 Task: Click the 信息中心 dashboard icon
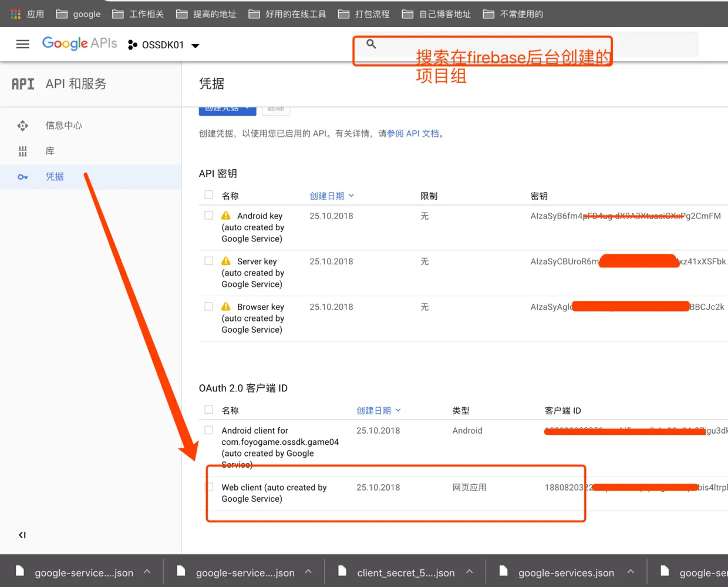coord(23,125)
